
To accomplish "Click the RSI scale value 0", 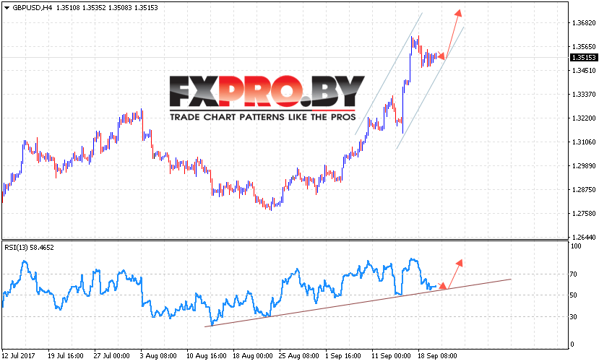I will pyautogui.click(x=572, y=344).
